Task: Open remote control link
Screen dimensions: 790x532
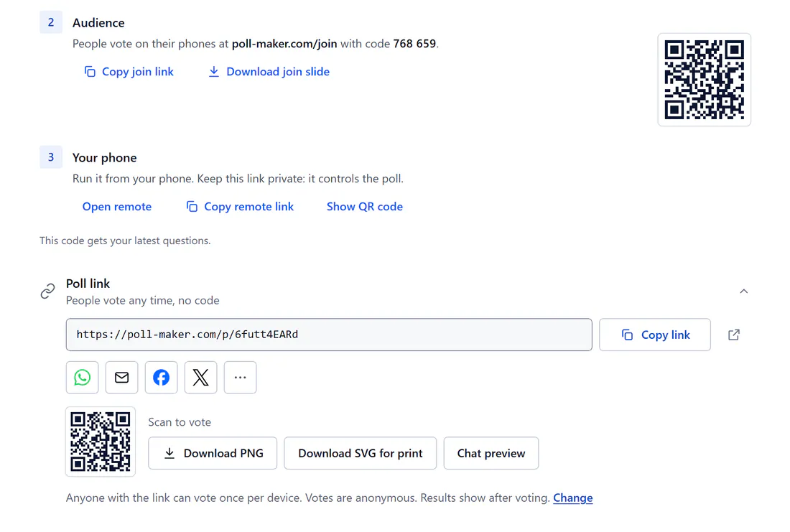Action: point(117,207)
